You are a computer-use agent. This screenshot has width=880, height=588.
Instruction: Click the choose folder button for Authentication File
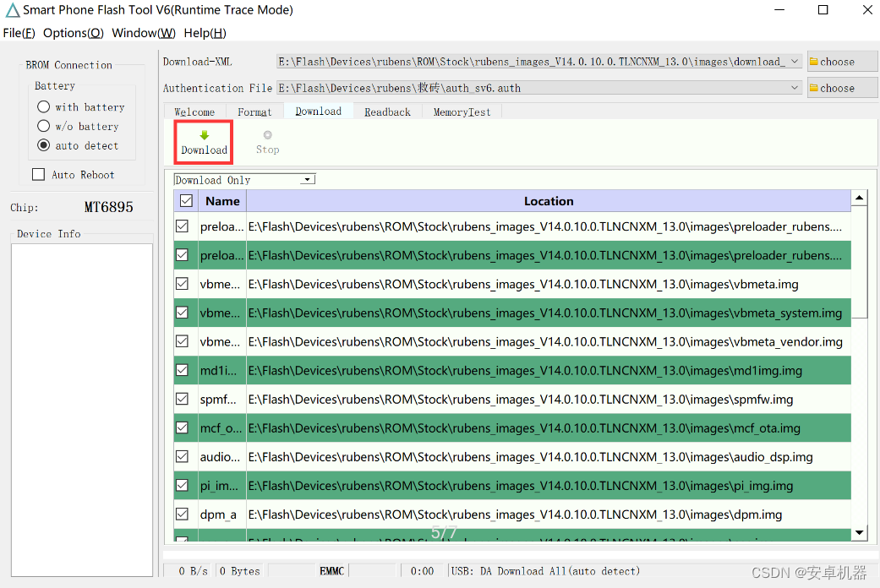(841, 88)
